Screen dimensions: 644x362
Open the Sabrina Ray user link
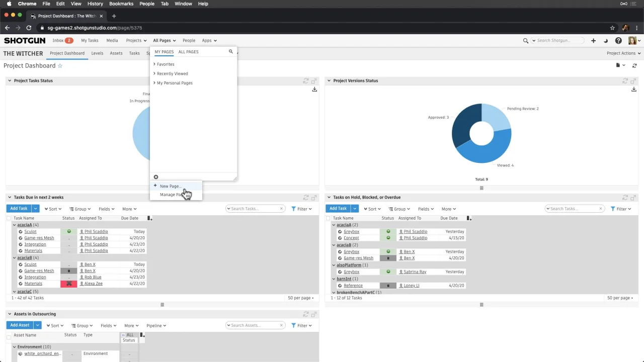tap(415, 272)
